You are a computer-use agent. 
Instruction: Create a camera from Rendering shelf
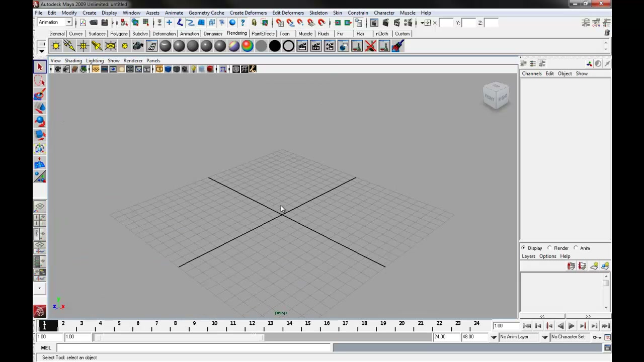[x=138, y=46]
